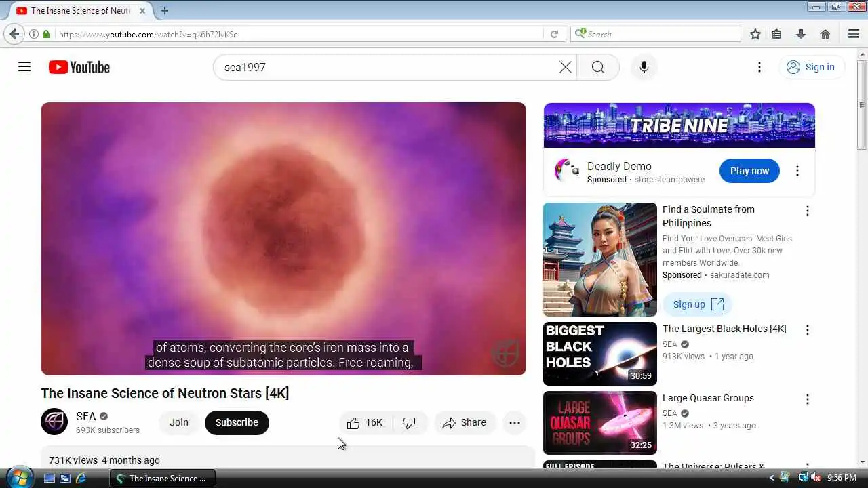Screen dimensions: 868x488
Task: Open Large Quasar Groups video title
Action: [708, 398]
